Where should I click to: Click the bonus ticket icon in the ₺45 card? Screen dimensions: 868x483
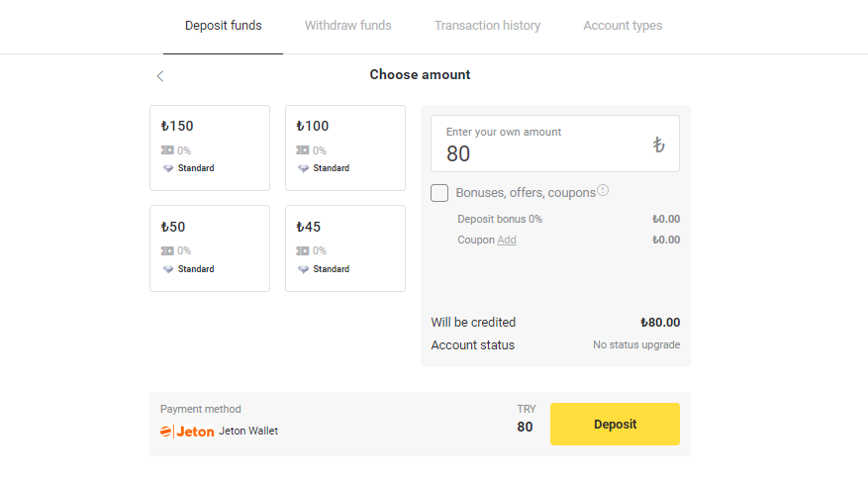(x=302, y=250)
